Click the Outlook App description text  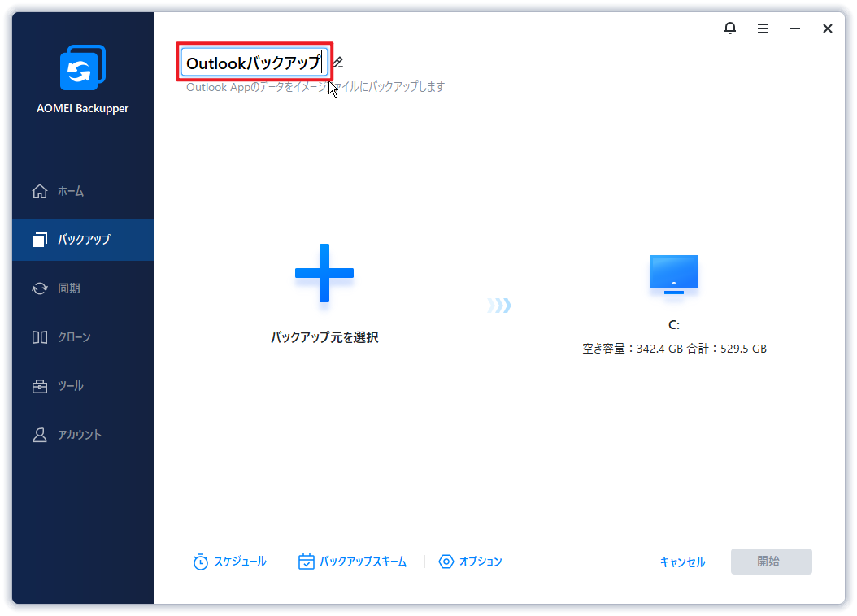315,87
